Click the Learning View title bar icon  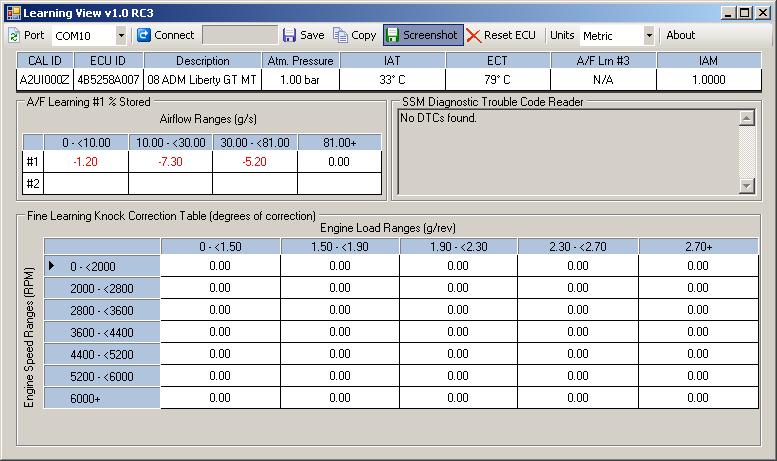coord(12,12)
